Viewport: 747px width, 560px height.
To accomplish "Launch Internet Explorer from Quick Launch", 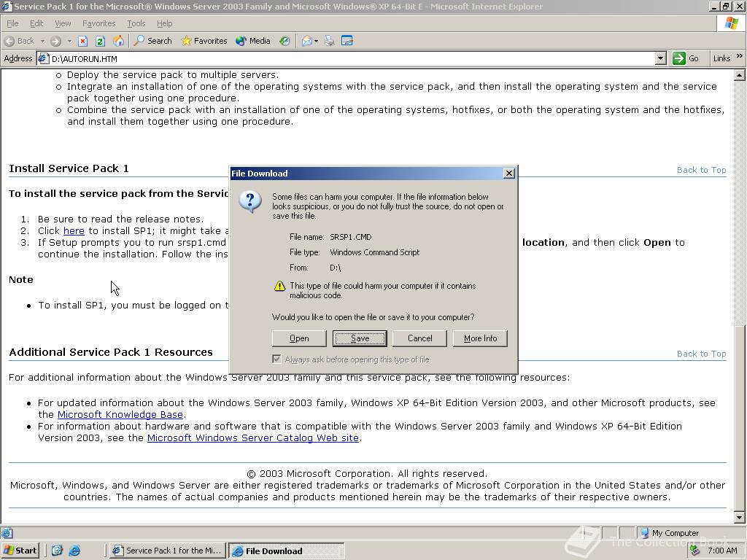I will [75, 551].
